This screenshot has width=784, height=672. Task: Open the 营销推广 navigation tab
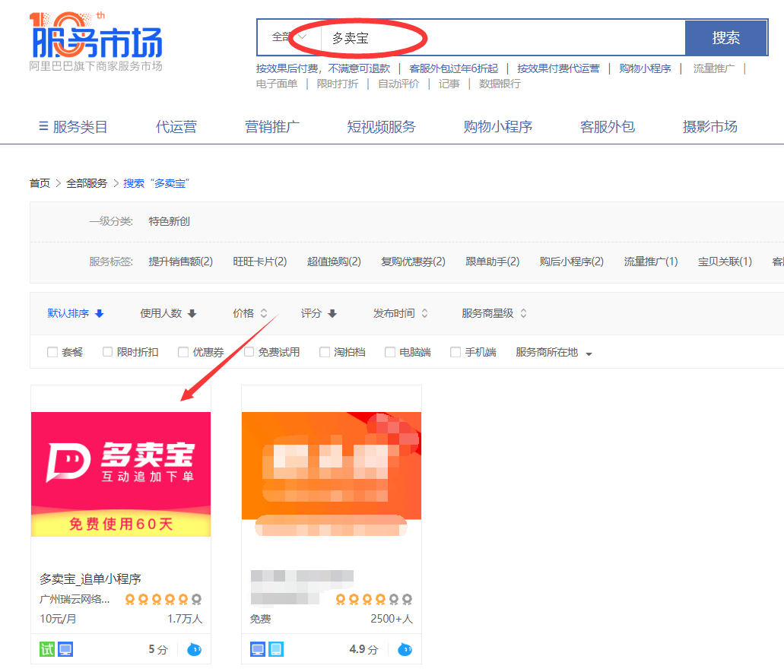[x=272, y=126]
